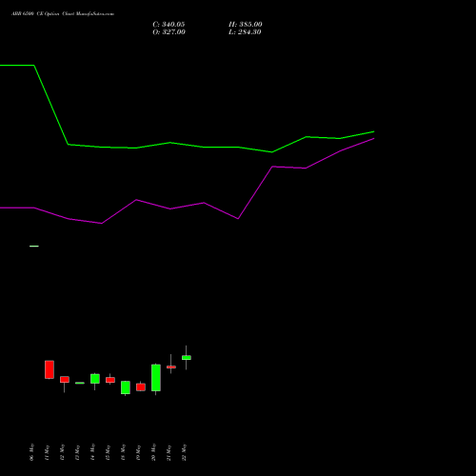This screenshot has width=476, height=476.
Task: Click the high value H: 385.00
Action: coord(246,25)
